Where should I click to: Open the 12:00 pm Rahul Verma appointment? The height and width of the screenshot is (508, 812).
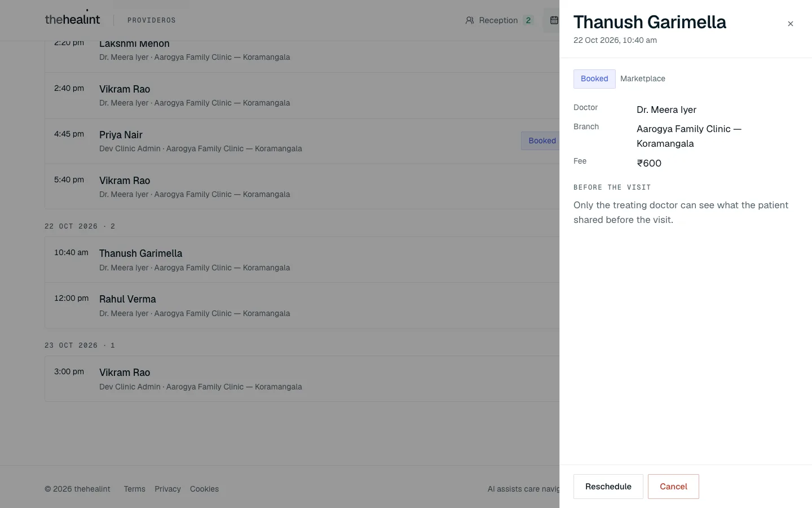[302, 305]
